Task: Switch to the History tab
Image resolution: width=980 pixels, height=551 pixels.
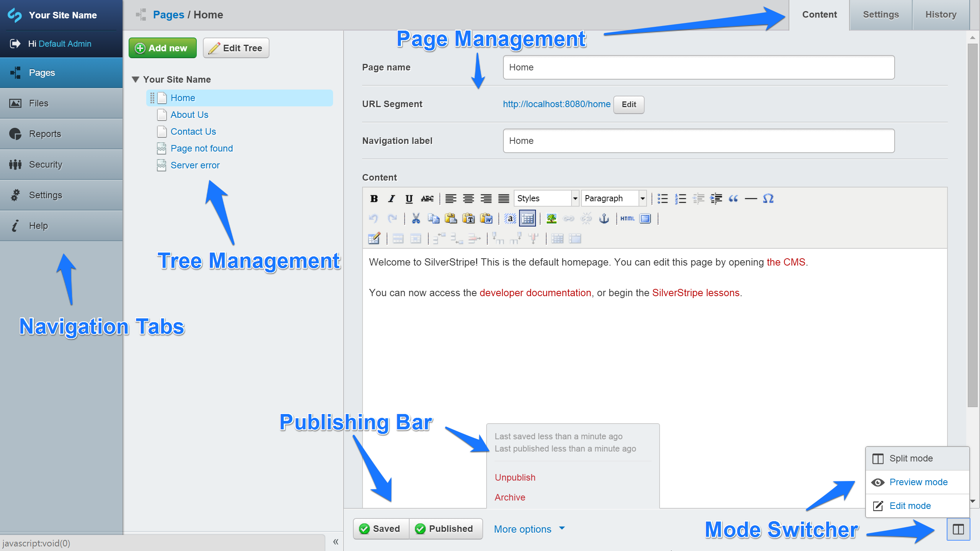Action: (x=941, y=15)
